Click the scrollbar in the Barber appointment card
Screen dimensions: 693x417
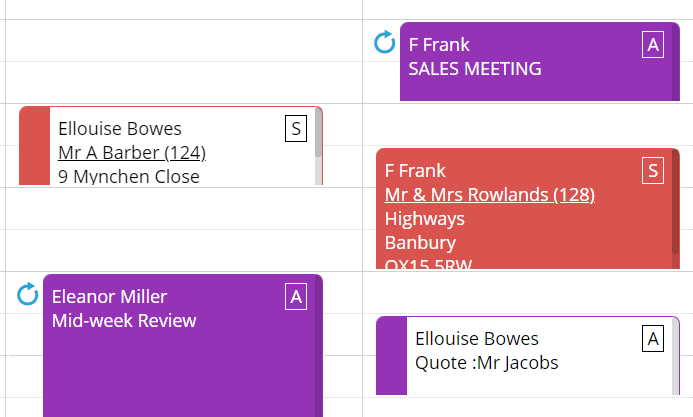[318, 146]
